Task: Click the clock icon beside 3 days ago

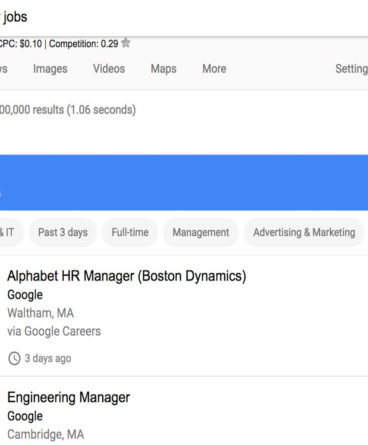Action: click(x=14, y=359)
